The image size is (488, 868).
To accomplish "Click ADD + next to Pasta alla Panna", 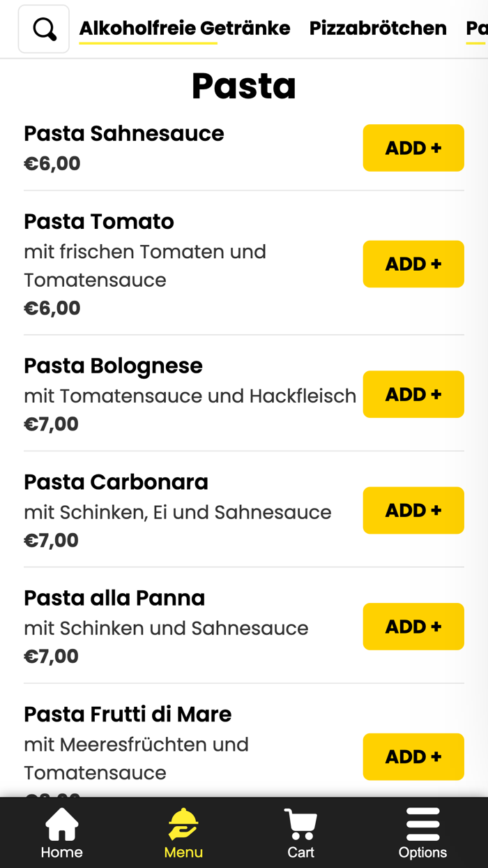I will (x=413, y=627).
